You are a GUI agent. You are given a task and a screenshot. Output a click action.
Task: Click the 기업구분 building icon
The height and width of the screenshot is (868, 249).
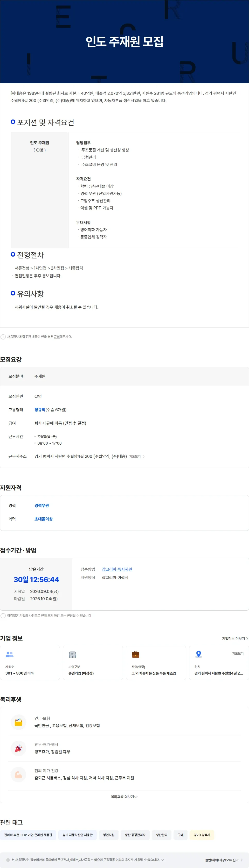pyautogui.click(x=73, y=654)
